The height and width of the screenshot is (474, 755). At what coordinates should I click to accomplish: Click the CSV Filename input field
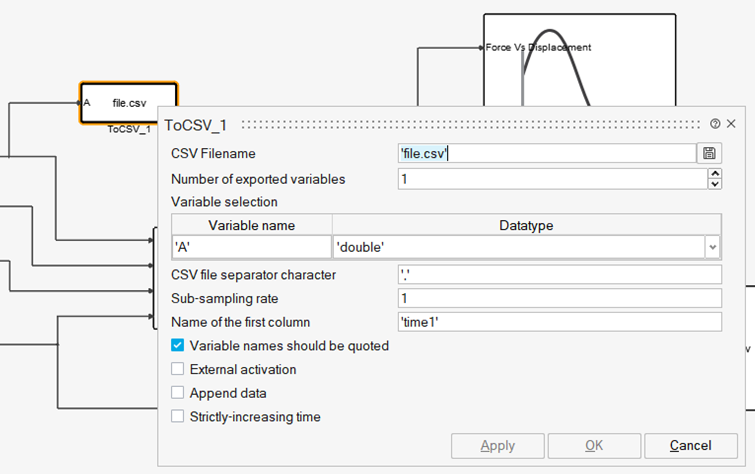[x=546, y=153]
